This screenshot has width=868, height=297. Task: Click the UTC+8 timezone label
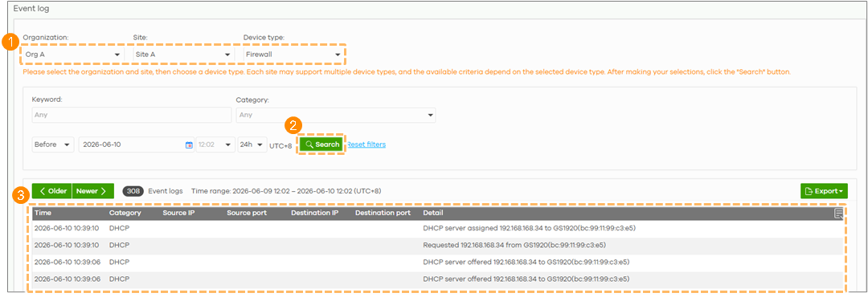pyautogui.click(x=280, y=145)
